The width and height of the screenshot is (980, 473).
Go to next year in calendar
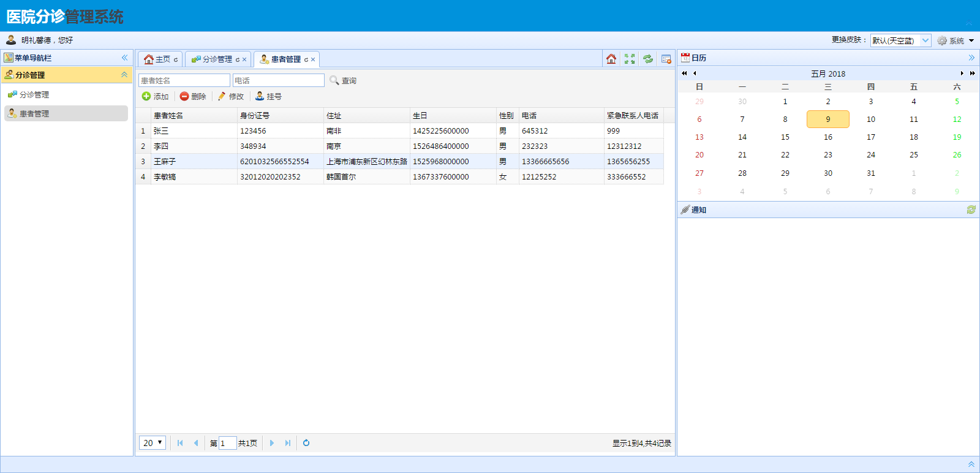pyautogui.click(x=973, y=74)
